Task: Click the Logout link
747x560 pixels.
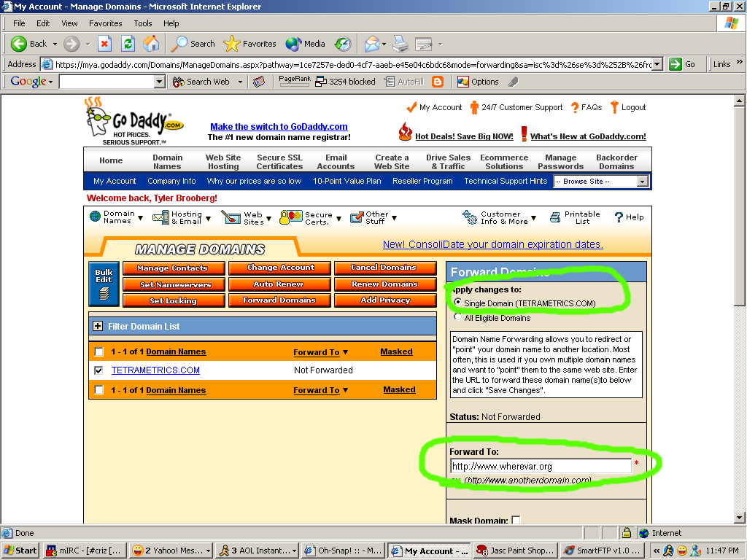Action: coord(628,108)
